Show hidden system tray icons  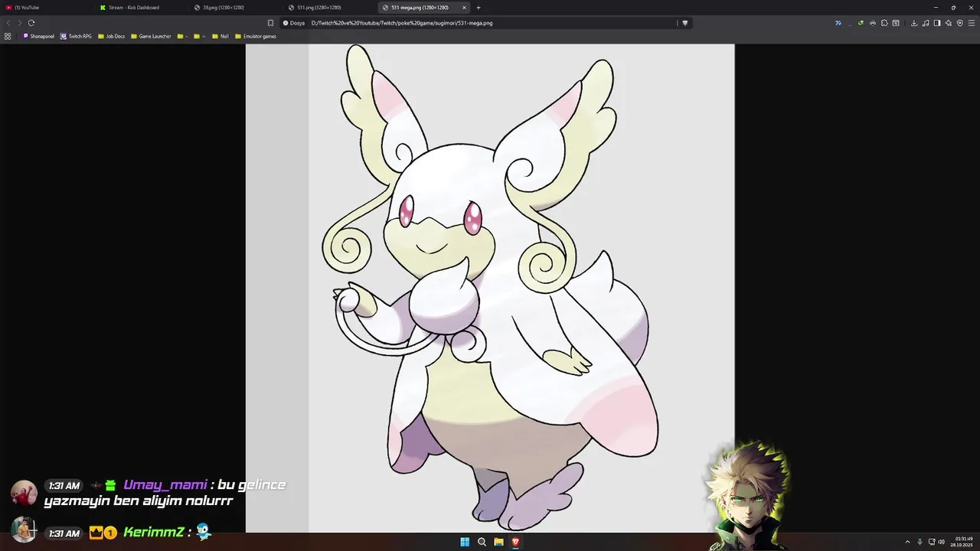(x=908, y=542)
